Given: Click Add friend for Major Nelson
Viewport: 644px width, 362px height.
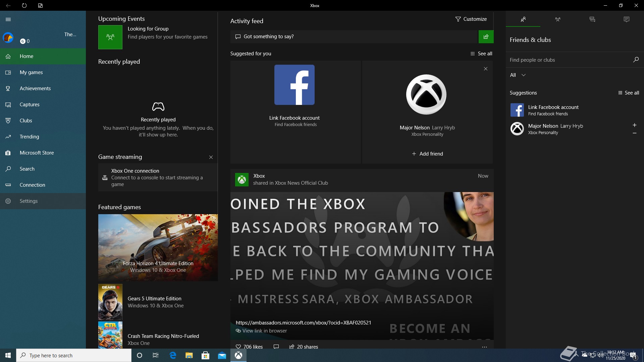Looking at the screenshot, I should pos(427,154).
